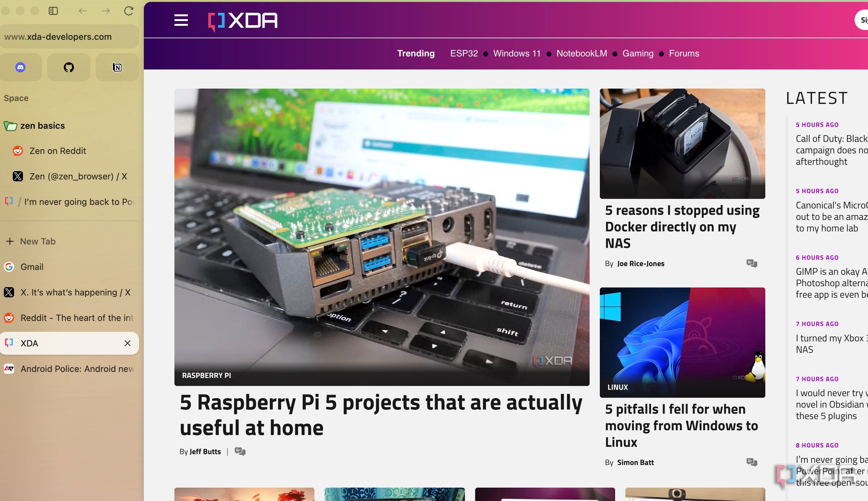Close the XDA tab

coord(127,344)
